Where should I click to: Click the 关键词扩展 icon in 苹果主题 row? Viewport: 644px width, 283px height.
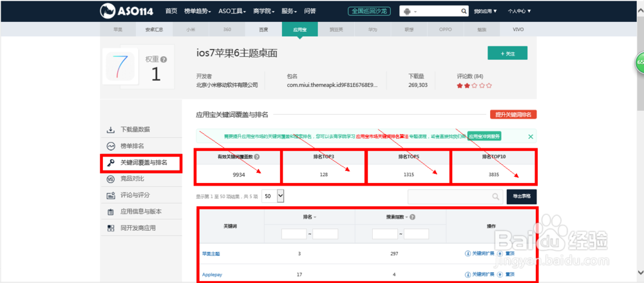click(x=468, y=253)
